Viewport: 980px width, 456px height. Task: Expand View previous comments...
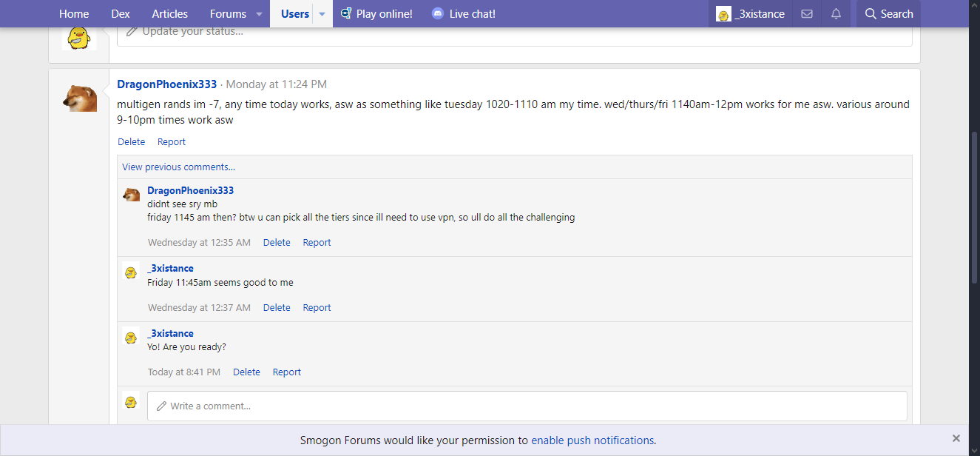pyautogui.click(x=178, y=167)
